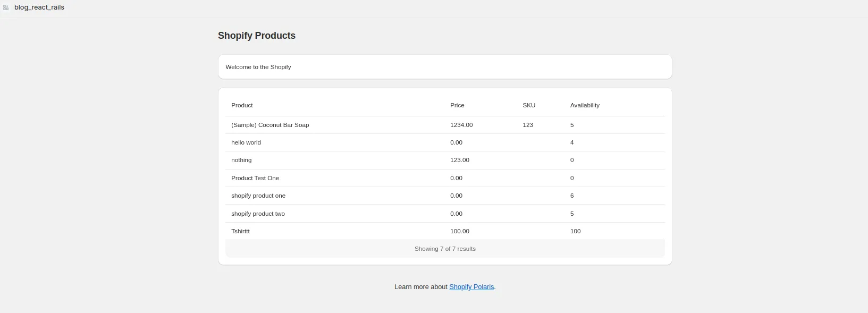Click the SKU value 123
This screenshot has height=313, width=868.
528,125
